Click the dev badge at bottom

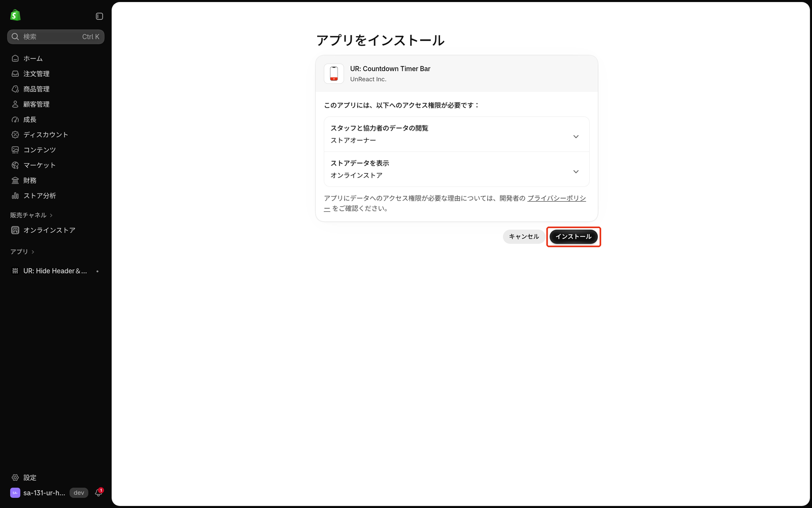tap(79, 493)
